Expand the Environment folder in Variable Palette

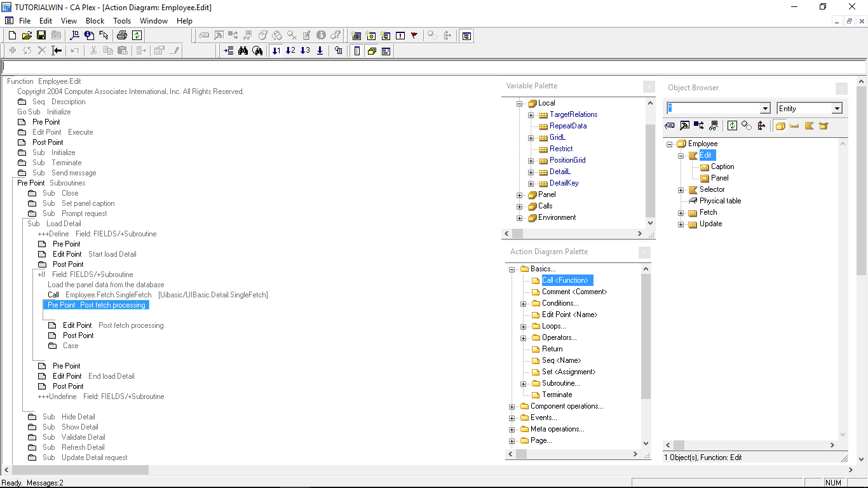point(520,217)
